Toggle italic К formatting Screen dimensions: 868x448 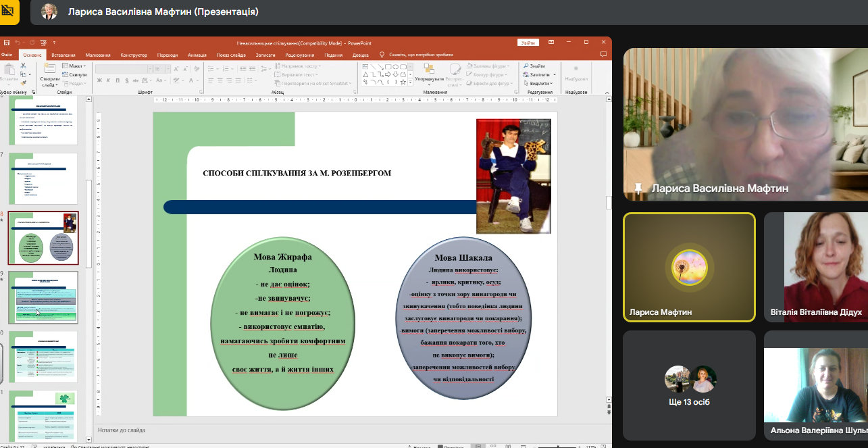point(107,81)
